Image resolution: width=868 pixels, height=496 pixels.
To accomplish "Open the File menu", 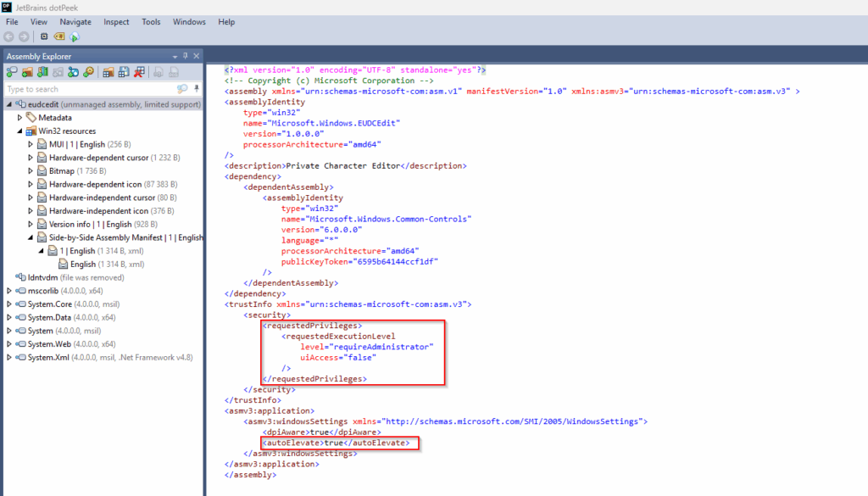I will (12, 21).
